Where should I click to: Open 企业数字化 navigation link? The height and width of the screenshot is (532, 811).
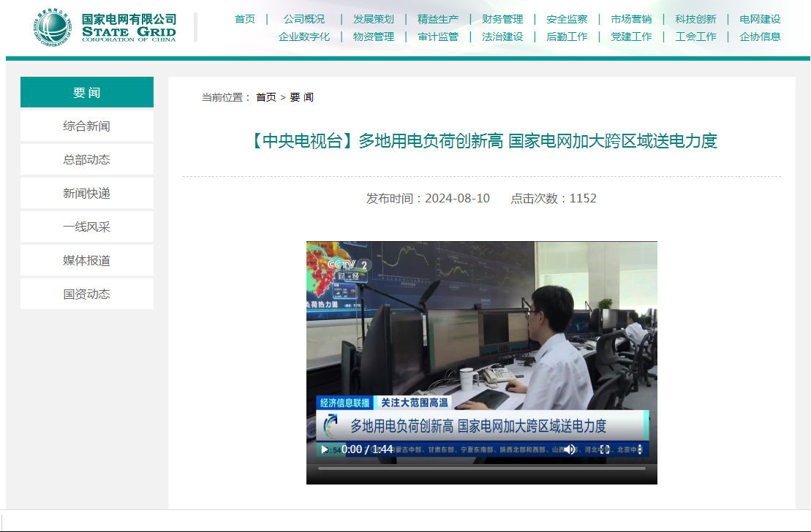(304, 37)
